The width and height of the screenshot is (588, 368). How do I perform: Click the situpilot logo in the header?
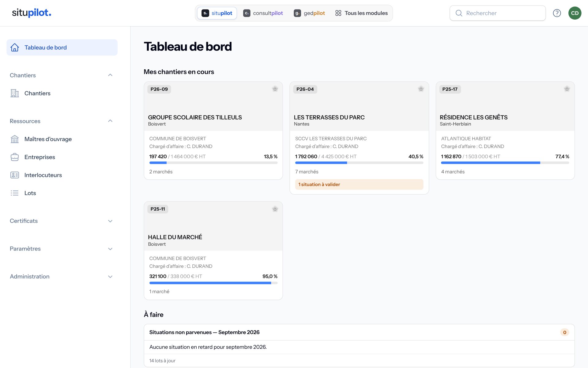point(32,13)
